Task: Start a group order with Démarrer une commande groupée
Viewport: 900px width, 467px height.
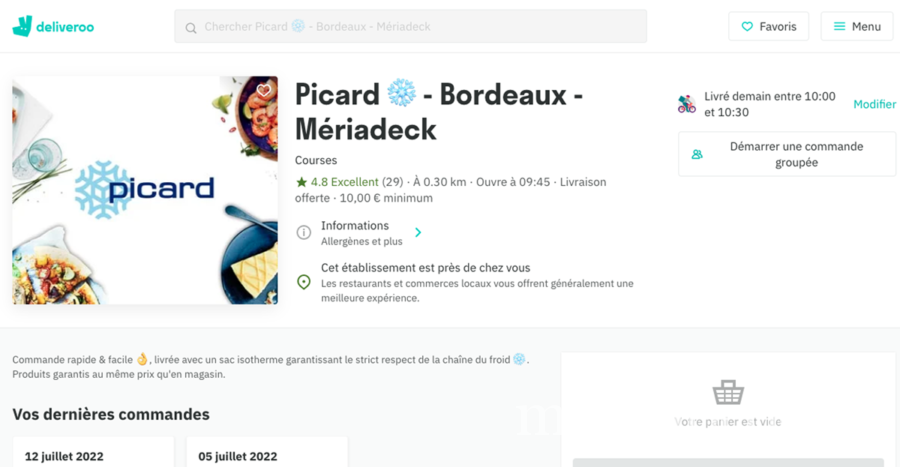Action: (x=796, y=155)
